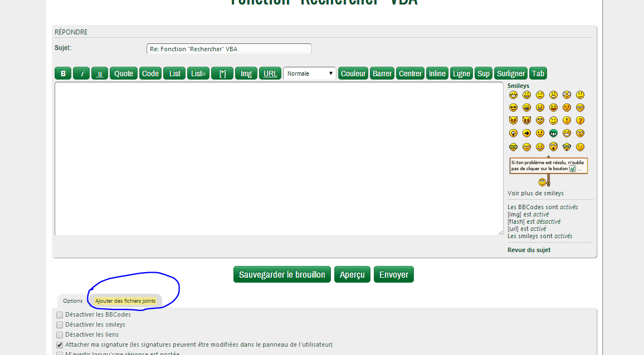Insert the green toothy grin smiley

pos(553,133)
